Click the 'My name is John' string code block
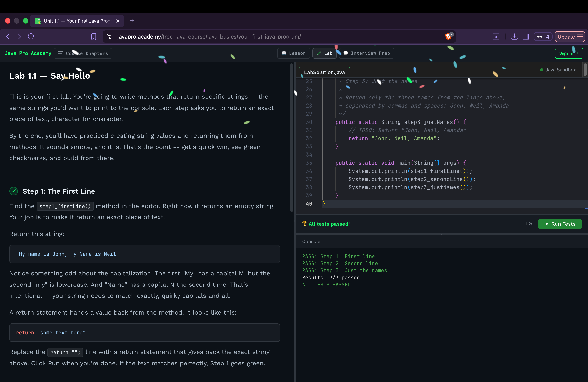 pos(144,254)
